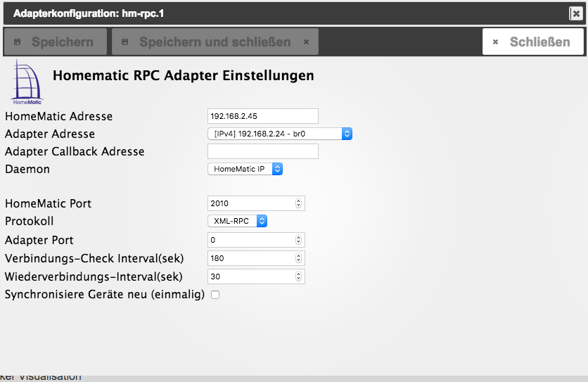Open the Adapter Adresse dropdown
Viewport: 588px width, 382px height.
click(x=280, y=134)
